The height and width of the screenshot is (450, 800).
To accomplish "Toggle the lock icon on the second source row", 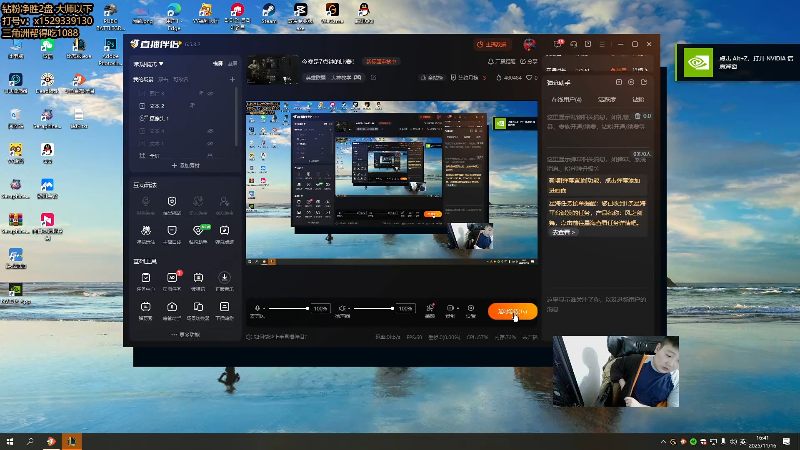I will tap(193, 106).
